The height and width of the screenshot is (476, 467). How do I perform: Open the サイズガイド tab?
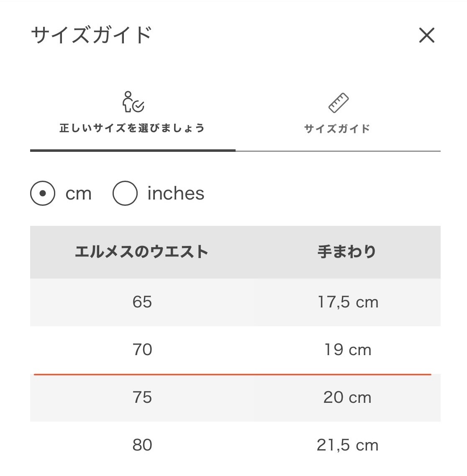pos(337,128)
